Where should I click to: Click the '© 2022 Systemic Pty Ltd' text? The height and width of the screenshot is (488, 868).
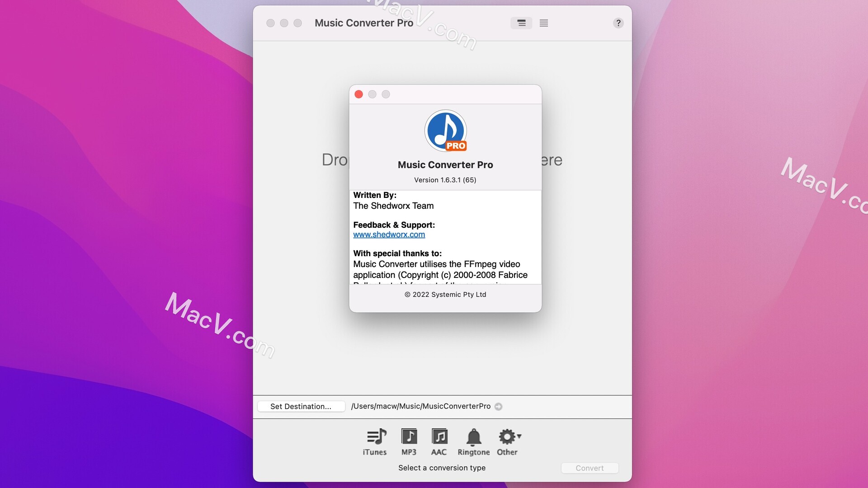[445, 295]
